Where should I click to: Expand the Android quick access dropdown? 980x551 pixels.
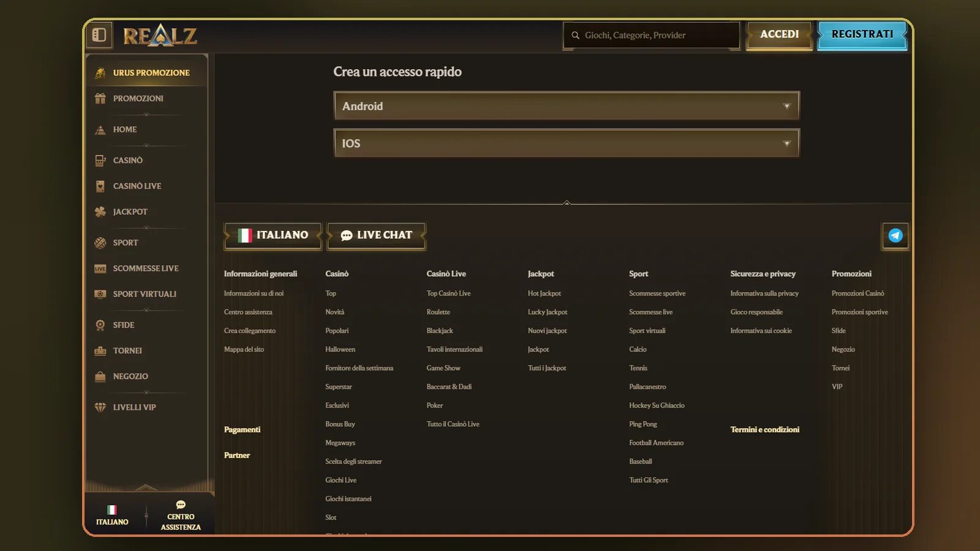567,106
